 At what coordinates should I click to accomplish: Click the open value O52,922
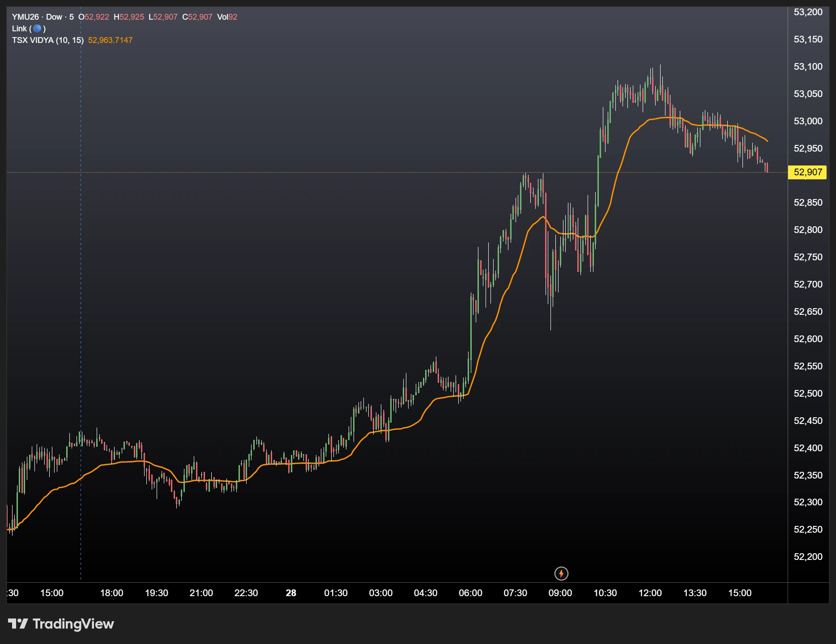click(94, 17)
